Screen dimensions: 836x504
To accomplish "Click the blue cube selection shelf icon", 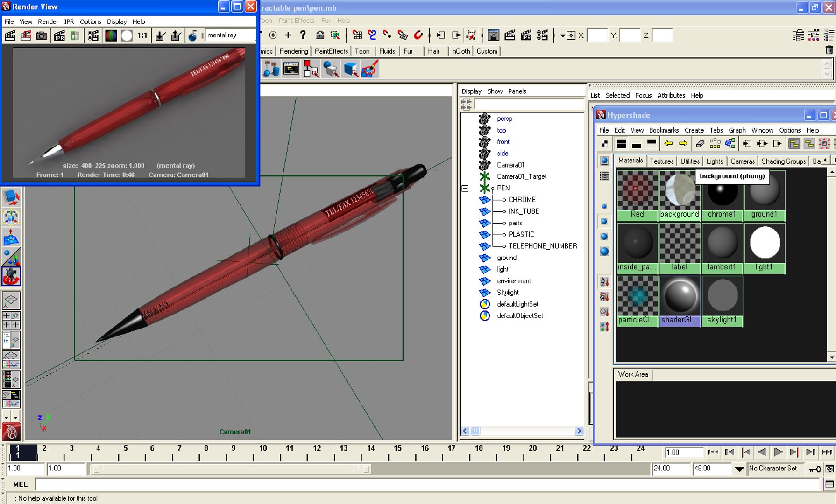I will point(350,70).
